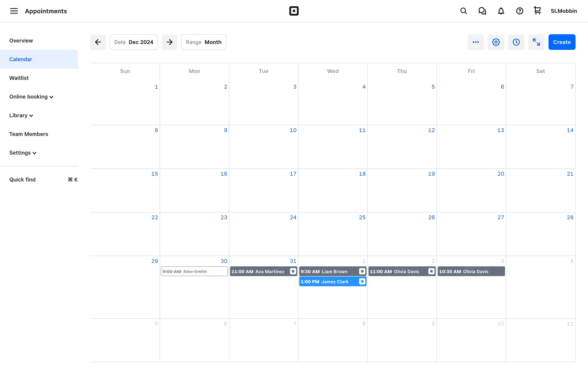588x368 pixels.
Task: Expand Online booking submenu
Action: tap(31, 97)
